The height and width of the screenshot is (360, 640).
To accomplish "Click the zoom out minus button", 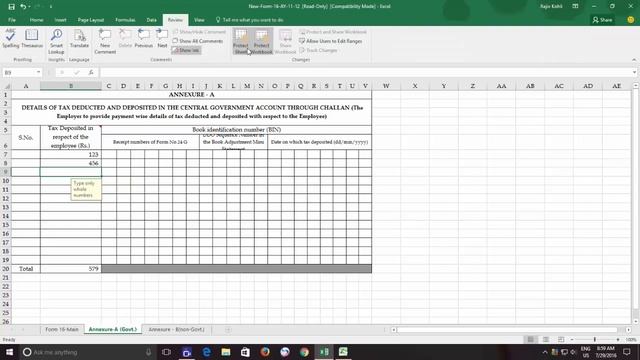I will coord(572,340).
